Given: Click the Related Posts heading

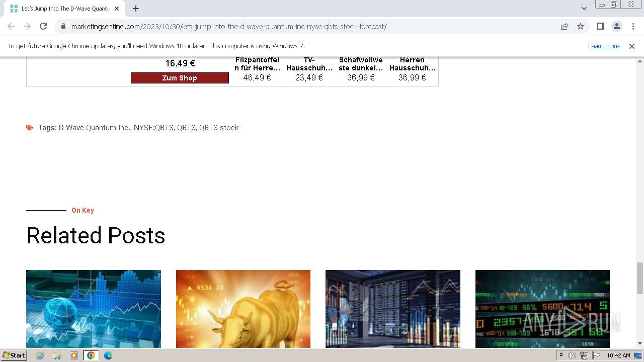Looking at the screenshot, I should (96, 235).
